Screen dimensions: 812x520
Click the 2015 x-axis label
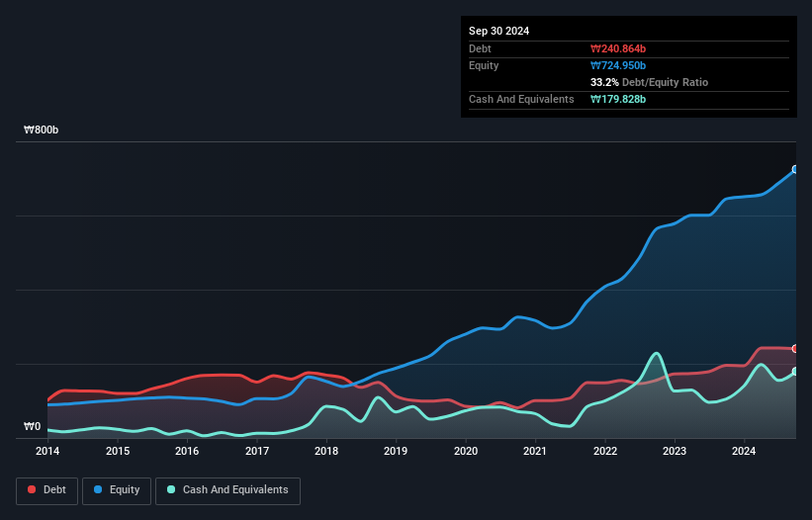118,451
